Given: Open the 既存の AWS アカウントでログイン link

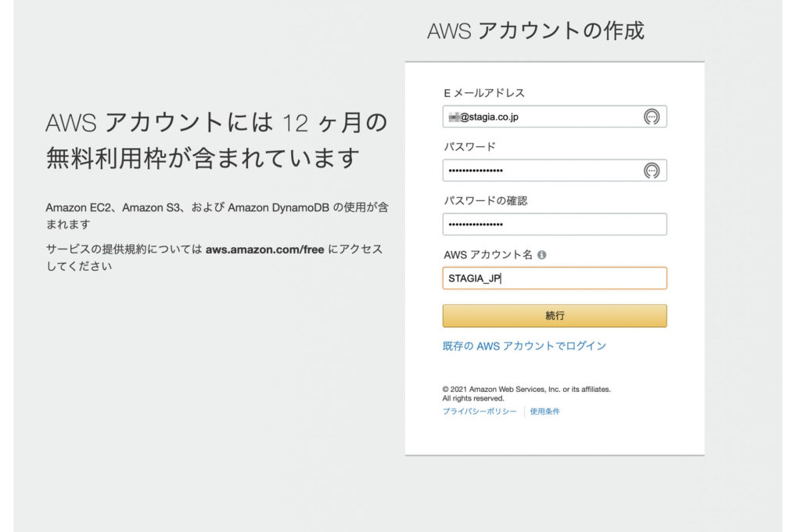Looking at the screenshot, I should tap(524, 346).
